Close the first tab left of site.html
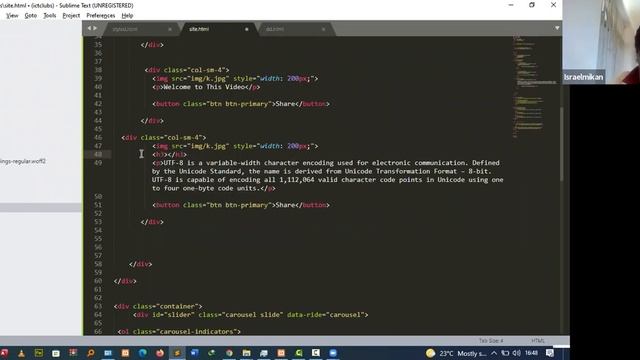Screen dimensions: 640x360 point(170,29)
